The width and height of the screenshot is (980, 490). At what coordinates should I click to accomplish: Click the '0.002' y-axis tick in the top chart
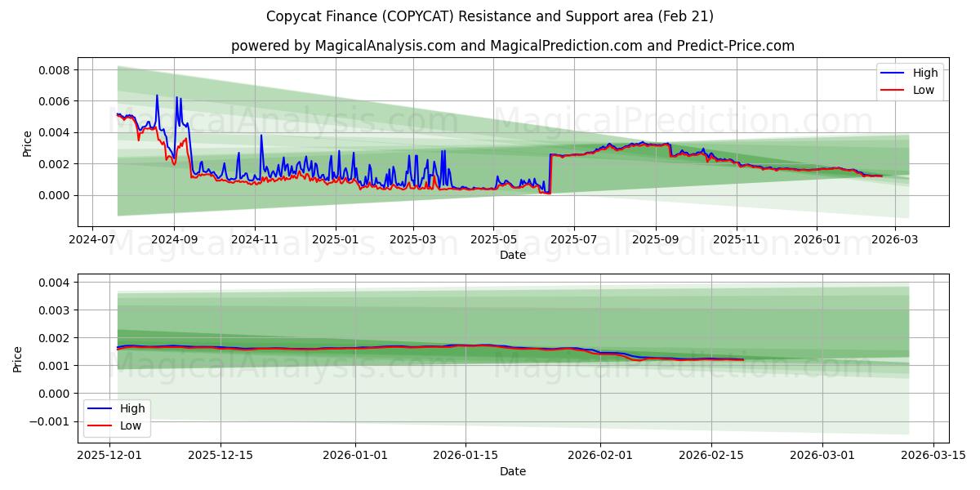click(x=56, y=164)
